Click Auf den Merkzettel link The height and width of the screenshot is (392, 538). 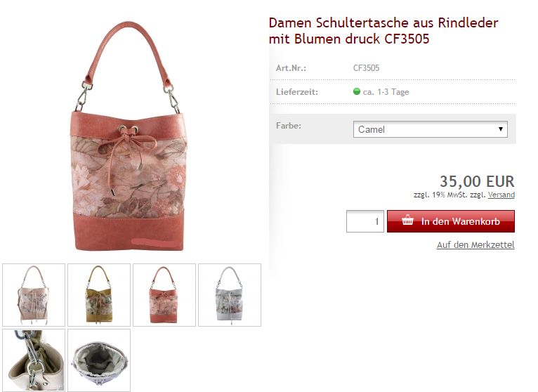point(475,244)
